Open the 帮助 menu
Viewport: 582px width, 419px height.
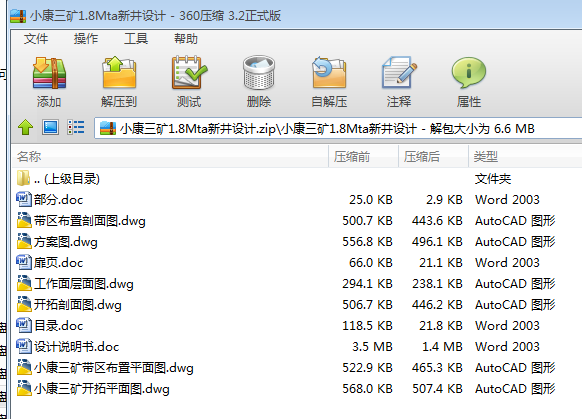tap(186, 39)
